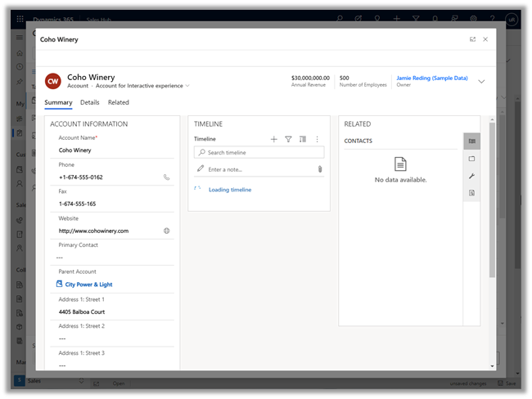532x399 pixels.
Task: Click the phone call icon beside phone number
Action: tap(167, 177)
